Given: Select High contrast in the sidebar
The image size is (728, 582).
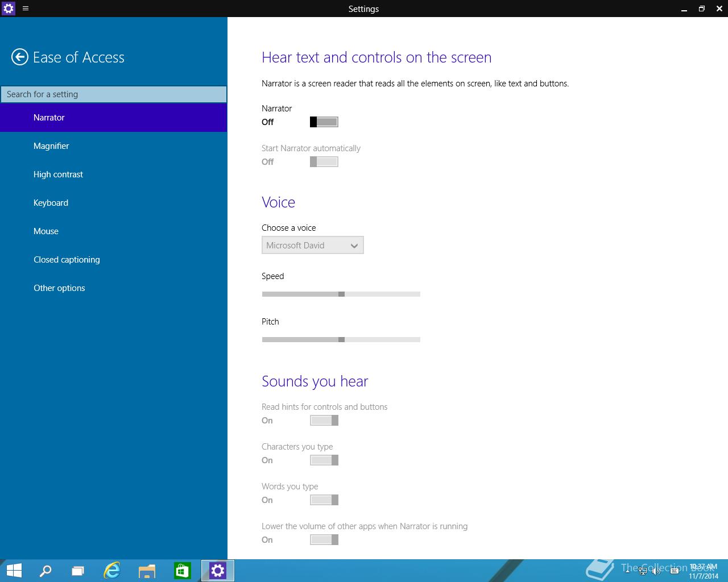Looking at the screenshot, I should point(114,174).
